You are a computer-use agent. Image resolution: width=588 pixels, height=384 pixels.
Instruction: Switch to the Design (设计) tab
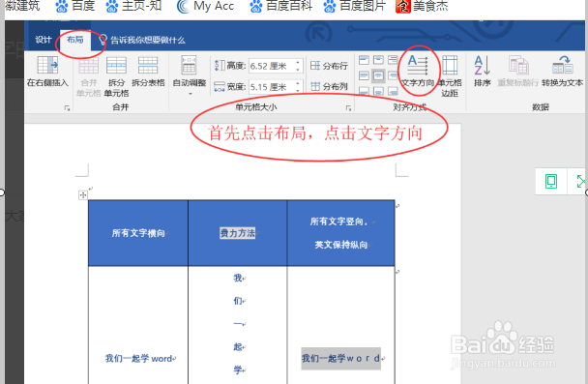point(44,40)
